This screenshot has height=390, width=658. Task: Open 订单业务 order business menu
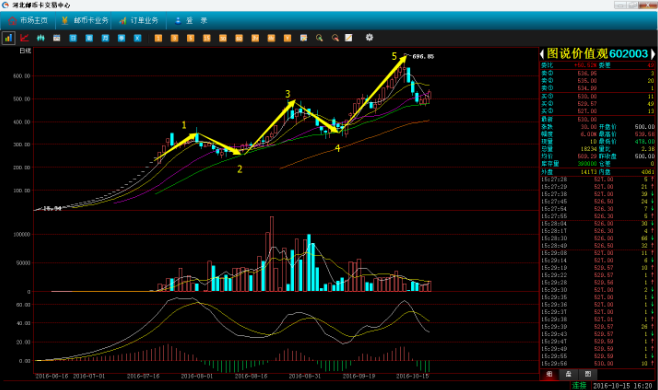[139, 21]
